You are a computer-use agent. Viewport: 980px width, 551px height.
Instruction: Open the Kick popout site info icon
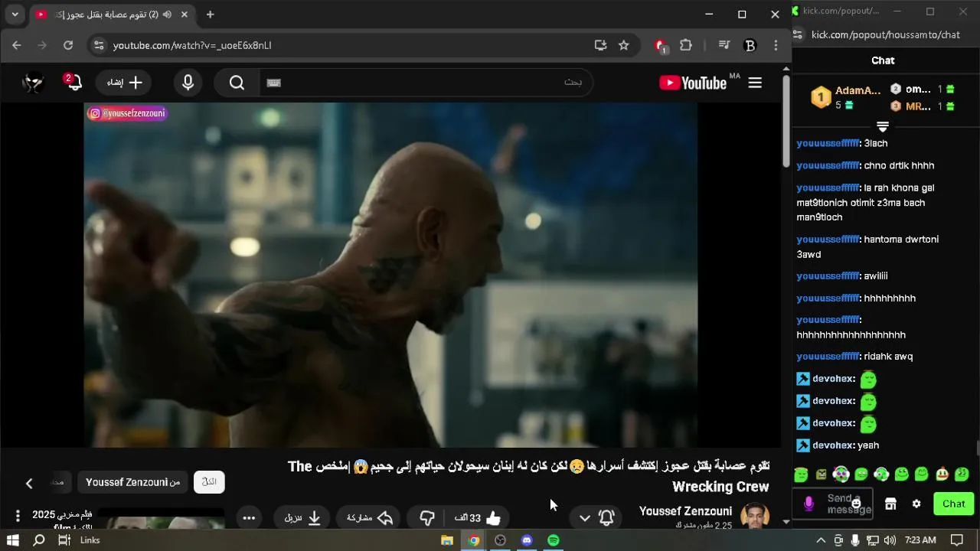point(798,34)
